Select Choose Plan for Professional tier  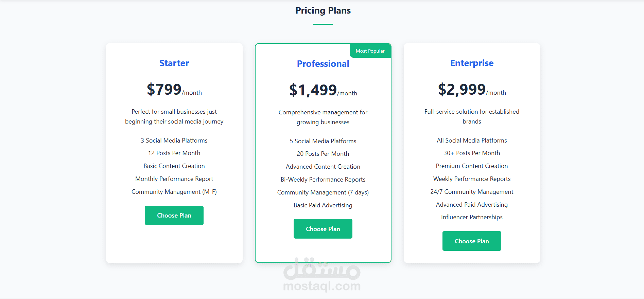tap(323, 229)
